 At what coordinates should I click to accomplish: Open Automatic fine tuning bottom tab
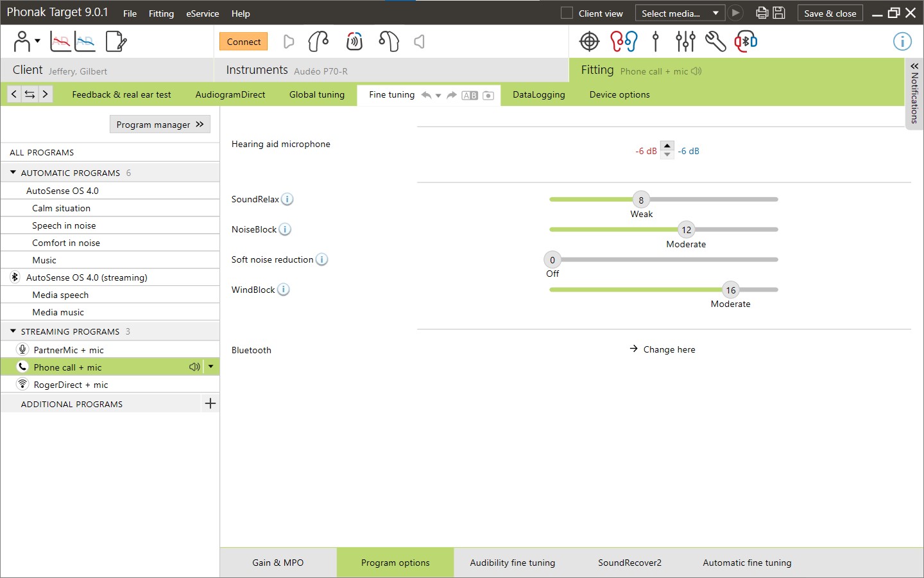[x=747, y=563]
